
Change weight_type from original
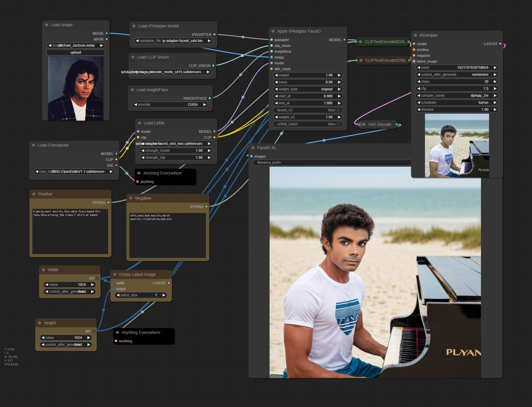(307, 89)
